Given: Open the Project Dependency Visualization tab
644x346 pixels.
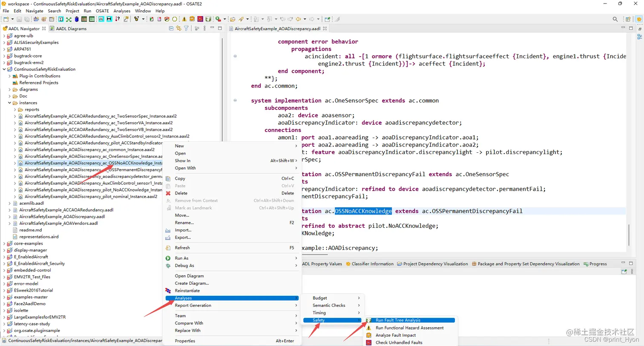Looking at the screenshot, I should pyautogui.click(x=432, y=264).
